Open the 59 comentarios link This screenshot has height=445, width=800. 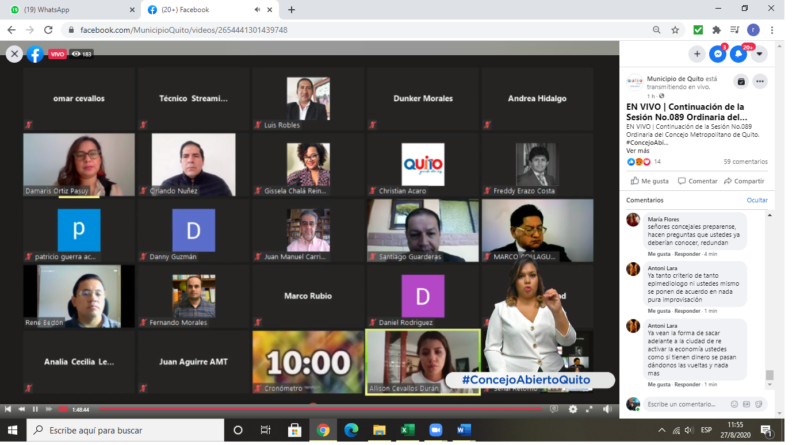[x=745, y=161]
